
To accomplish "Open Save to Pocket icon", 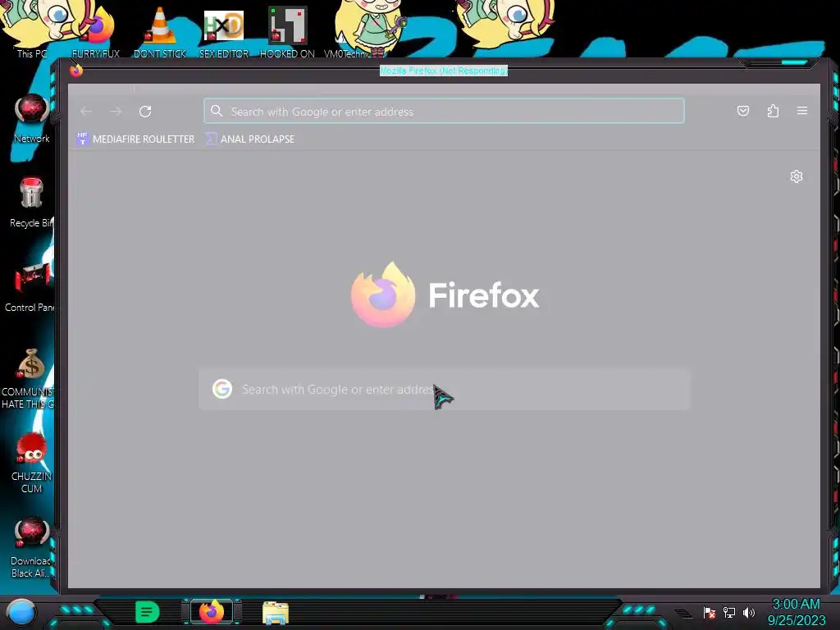I will click(743, 111).
